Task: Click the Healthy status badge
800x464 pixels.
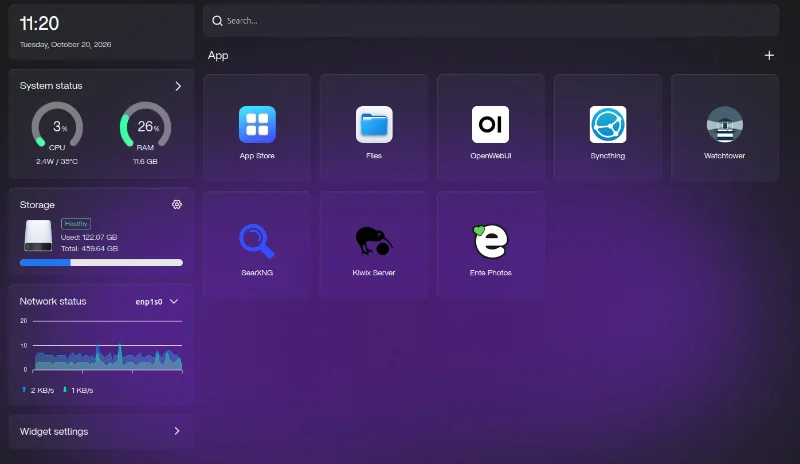Action: [76, 224]
